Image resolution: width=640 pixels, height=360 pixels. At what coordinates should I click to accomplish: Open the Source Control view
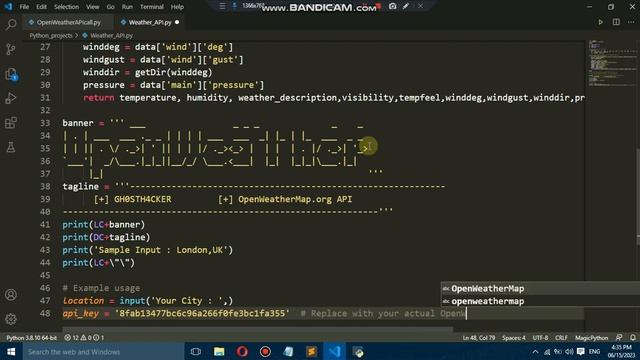[x=11, y=49]
